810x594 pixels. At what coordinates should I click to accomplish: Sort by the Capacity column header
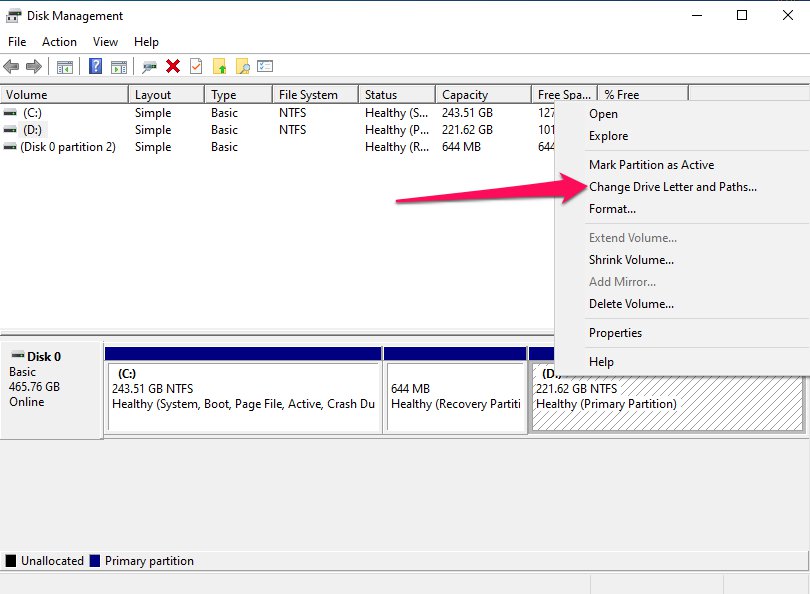point(482,95)
